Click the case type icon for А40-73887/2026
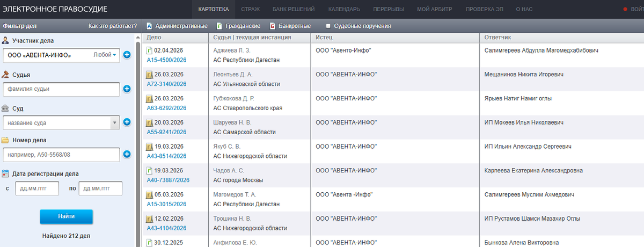Viewport: 644px width, 247px height. pos(150,171)
